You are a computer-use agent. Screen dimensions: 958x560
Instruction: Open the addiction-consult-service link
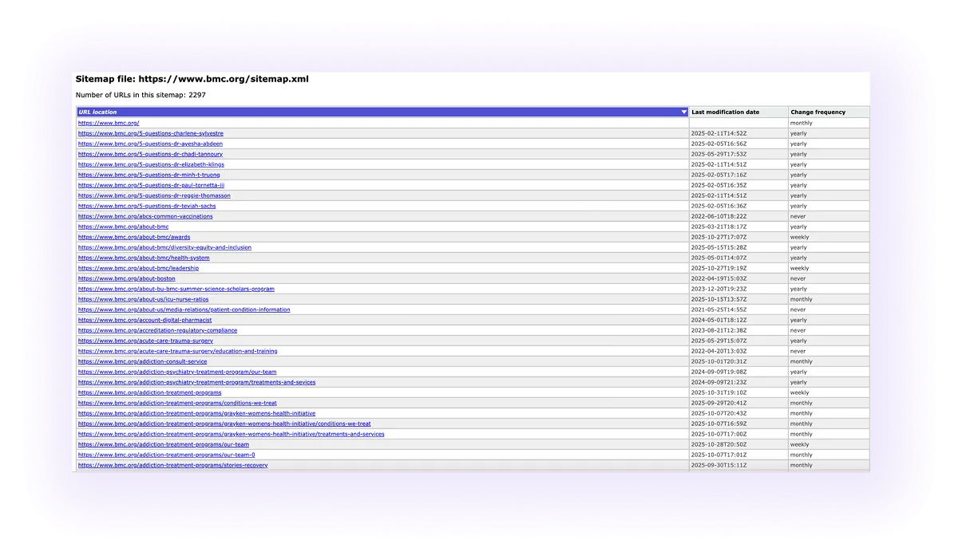tap(142, 361)
